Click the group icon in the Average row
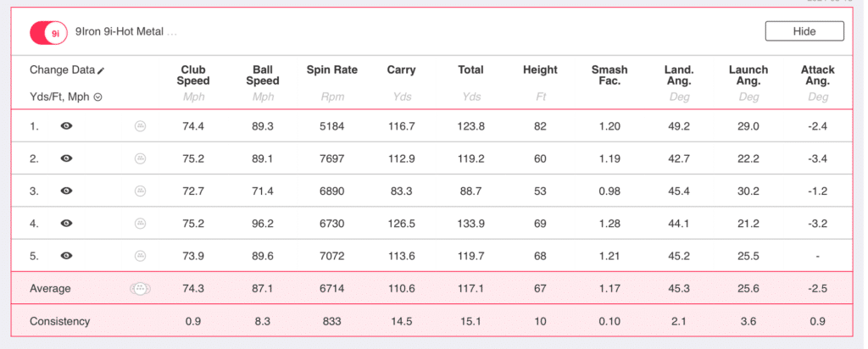This screenshot has height=349, width=868. tap(140, 289)
